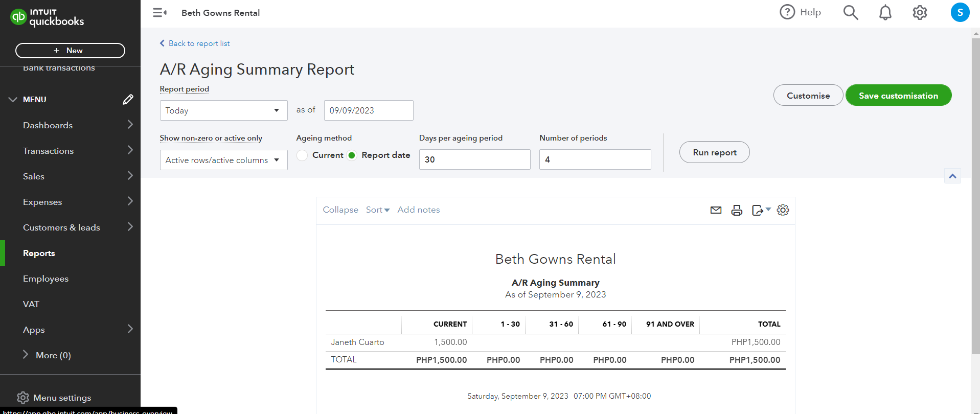Click Save customisation button
Viewport: 980px width, 414px height.
[898, 96]
